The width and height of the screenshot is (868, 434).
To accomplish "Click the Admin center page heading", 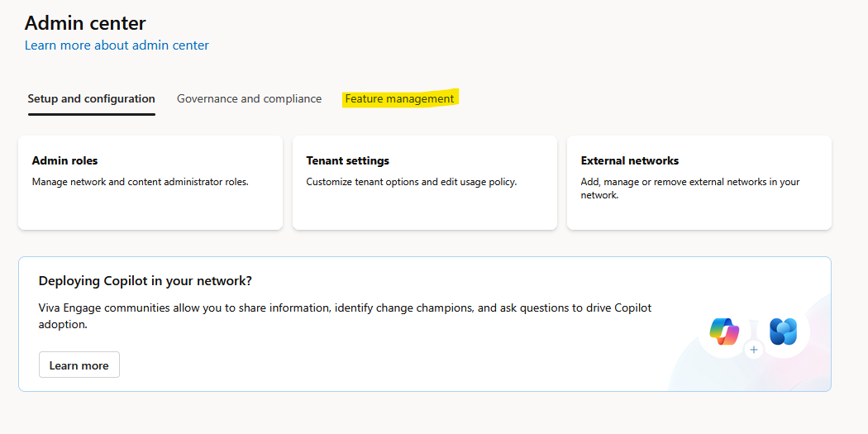I will pos(85,23).
